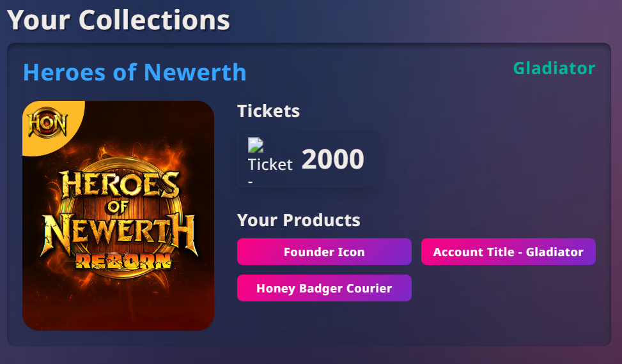Screen dimensions: 622x364
Task: Click the Your Collections page heading
Action: [x=118, y=20]
